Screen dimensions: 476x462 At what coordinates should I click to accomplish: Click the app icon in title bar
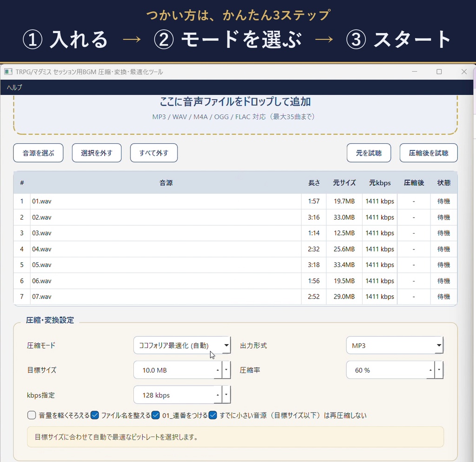pos(8,72)
